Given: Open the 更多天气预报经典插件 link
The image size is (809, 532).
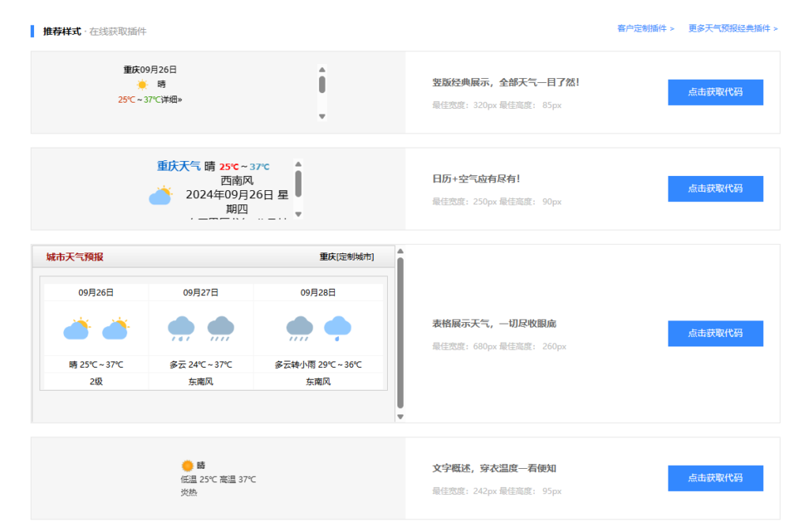Looking at the screenshot, I should [733, 27].
